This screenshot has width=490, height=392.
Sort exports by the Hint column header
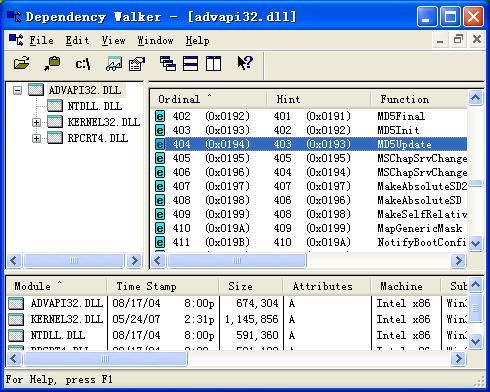319,99
